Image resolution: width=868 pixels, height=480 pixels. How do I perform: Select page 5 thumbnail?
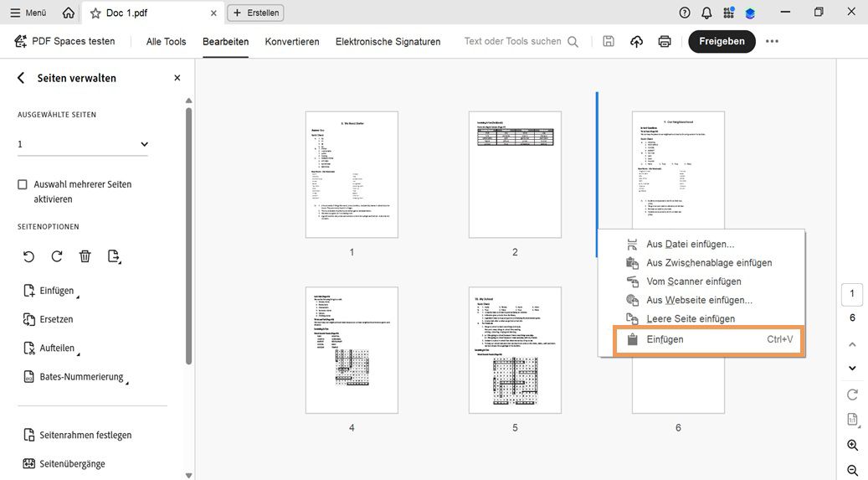coord(515,350)
